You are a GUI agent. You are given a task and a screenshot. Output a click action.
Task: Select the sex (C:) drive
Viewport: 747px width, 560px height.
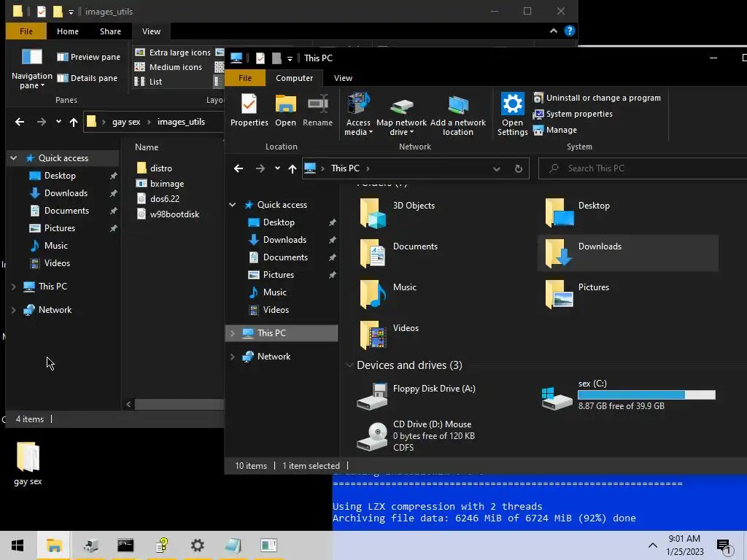click(628, 395)
